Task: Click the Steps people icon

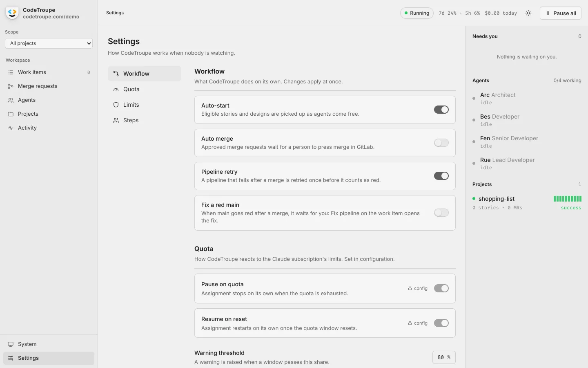Action: [116, 120]
